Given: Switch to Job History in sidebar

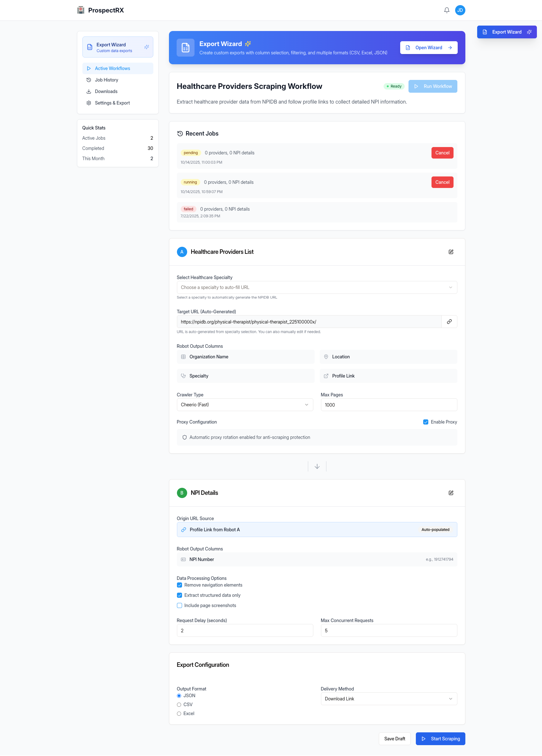Looking at the screenshot, I should click(x=106, y=80).
